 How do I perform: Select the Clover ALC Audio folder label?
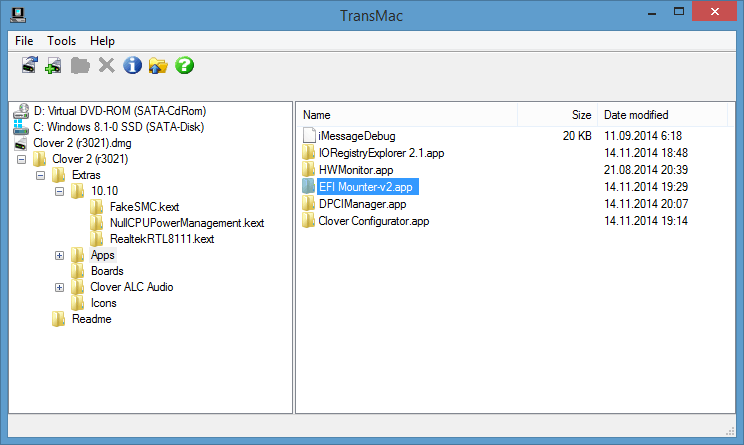tap(131, 287)
